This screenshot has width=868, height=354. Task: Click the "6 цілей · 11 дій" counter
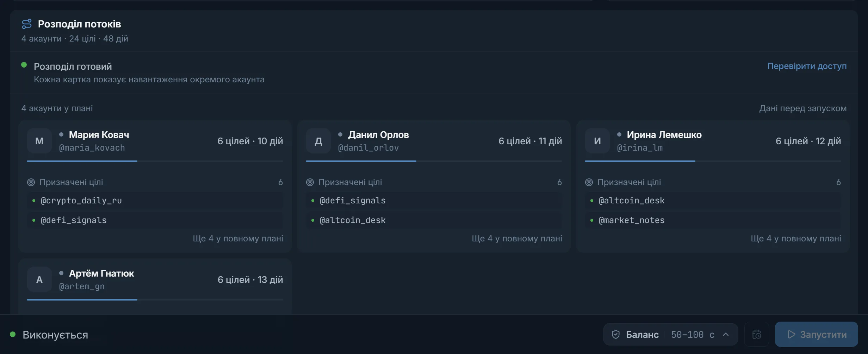(530, 141)
